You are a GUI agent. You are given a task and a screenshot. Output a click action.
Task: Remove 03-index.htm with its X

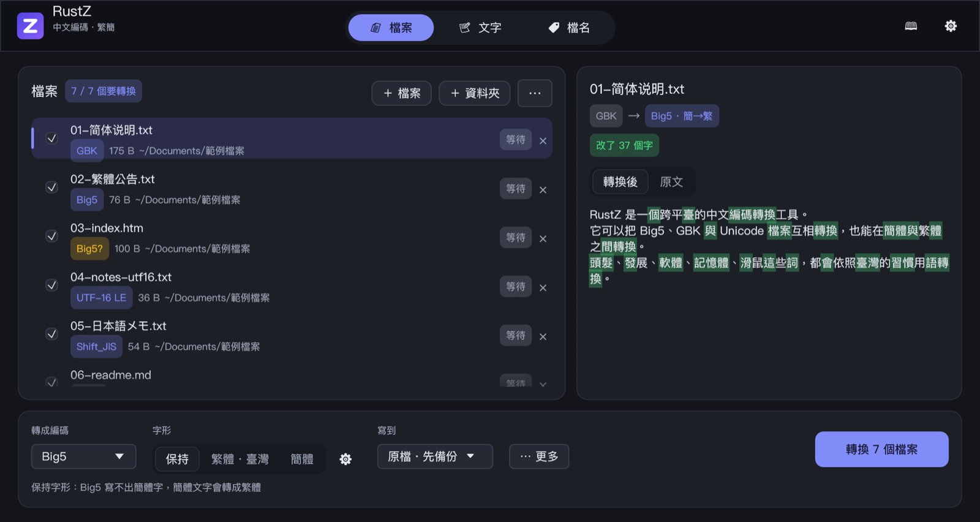543,239
